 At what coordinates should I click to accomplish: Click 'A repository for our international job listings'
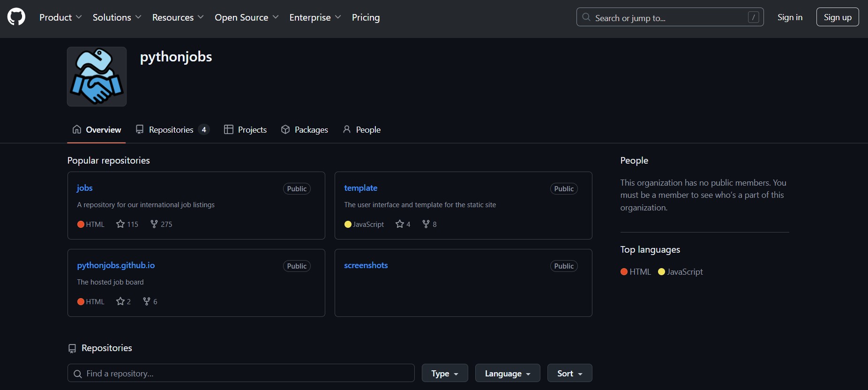[146, 205]
